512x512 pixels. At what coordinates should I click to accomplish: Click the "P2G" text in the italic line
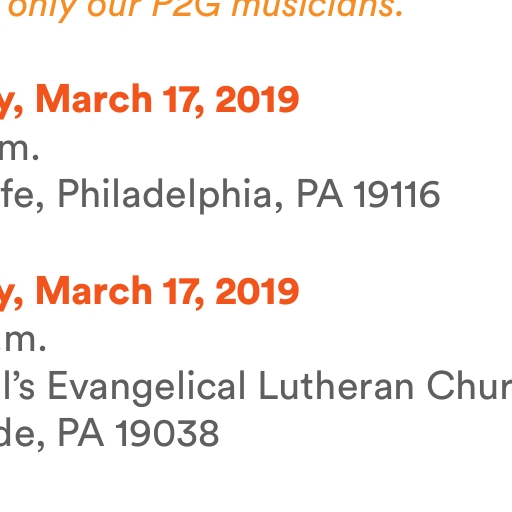coord(186,8)
